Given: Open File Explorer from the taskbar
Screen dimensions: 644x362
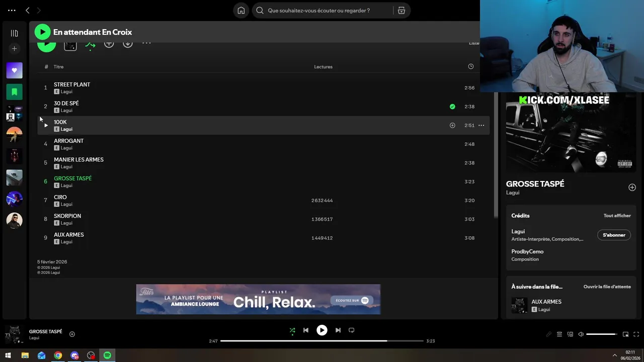Looking at the screenshot, I should pyautogui.click(x=25, y=355).
